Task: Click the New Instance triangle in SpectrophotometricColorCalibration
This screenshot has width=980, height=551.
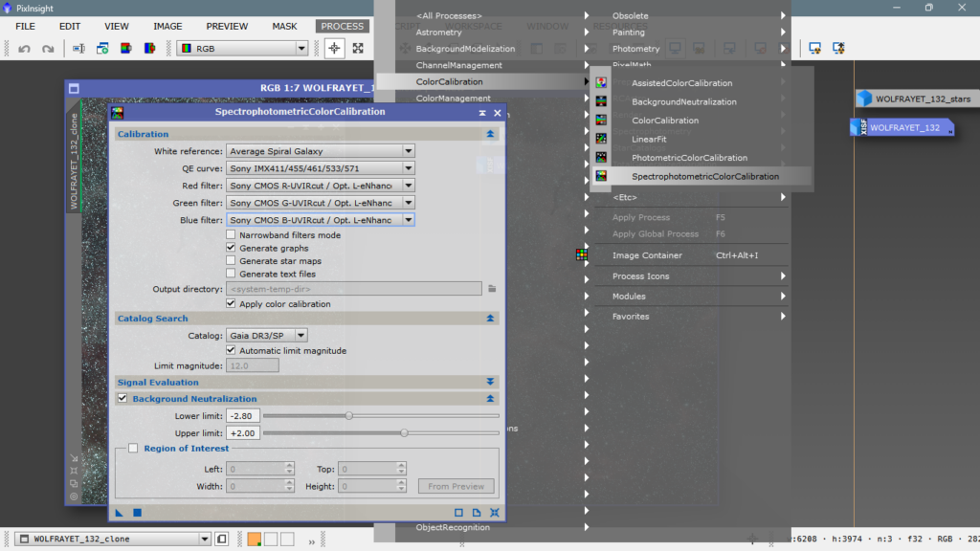Action: click(120, 513)
